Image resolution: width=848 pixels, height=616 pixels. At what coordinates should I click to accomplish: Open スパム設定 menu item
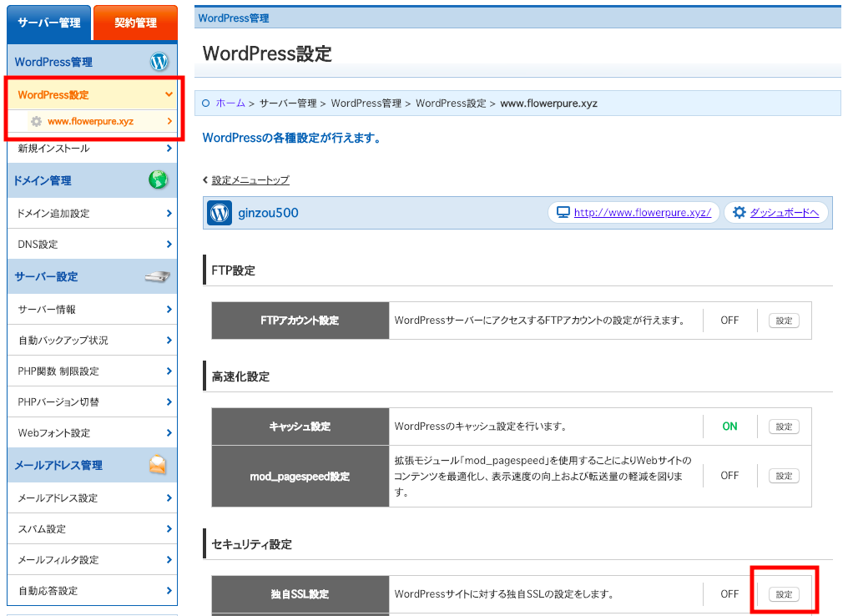pyautogui.click(x=93, y=528)
